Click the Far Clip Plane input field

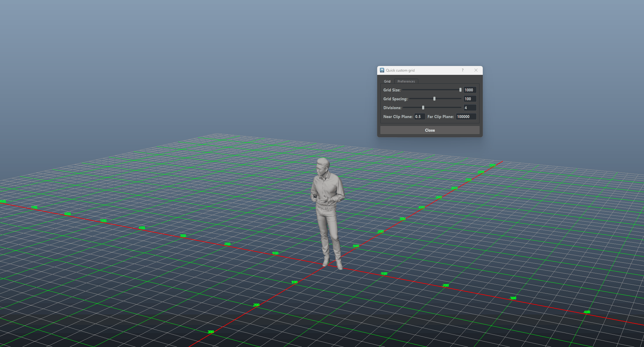coord(466,117)
